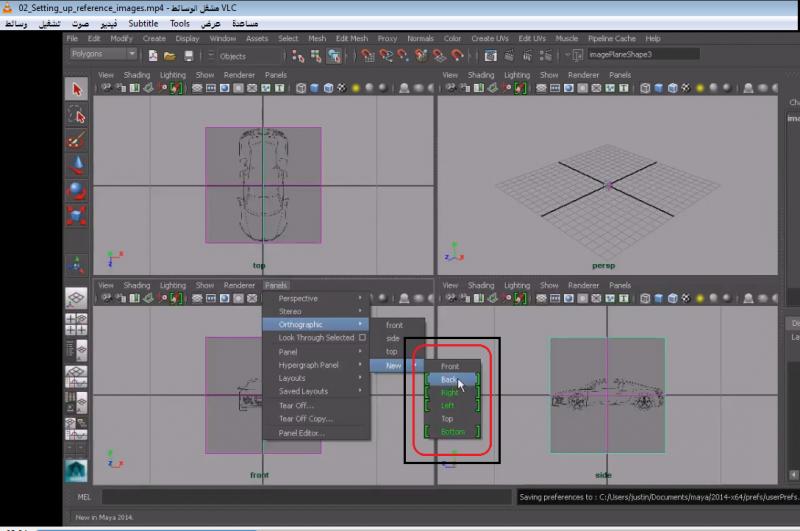Tick the Look Through Selected option box

[x=362, y=338]
